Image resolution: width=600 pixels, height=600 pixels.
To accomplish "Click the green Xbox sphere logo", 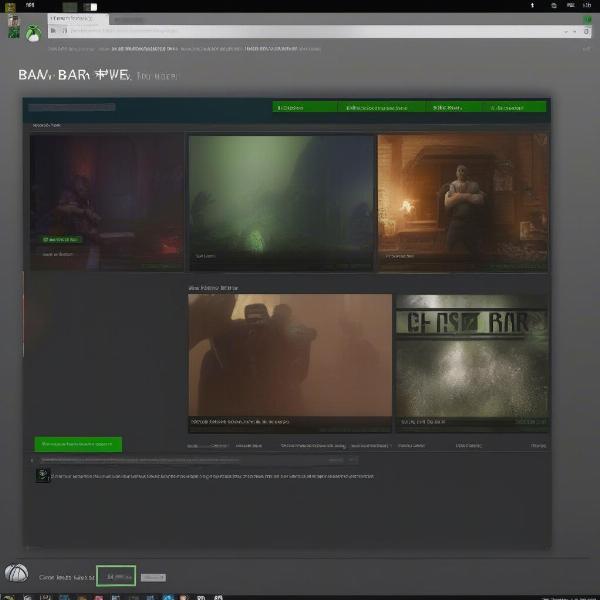I will (x=33, y=33).
